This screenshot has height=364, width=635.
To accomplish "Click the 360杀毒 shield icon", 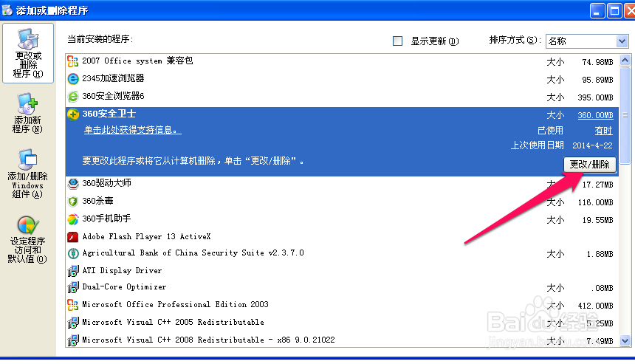I will 73,202.
